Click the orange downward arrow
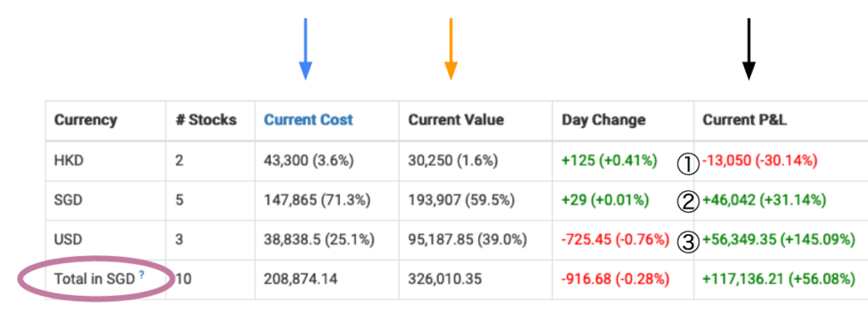 [x=451, y=48]
